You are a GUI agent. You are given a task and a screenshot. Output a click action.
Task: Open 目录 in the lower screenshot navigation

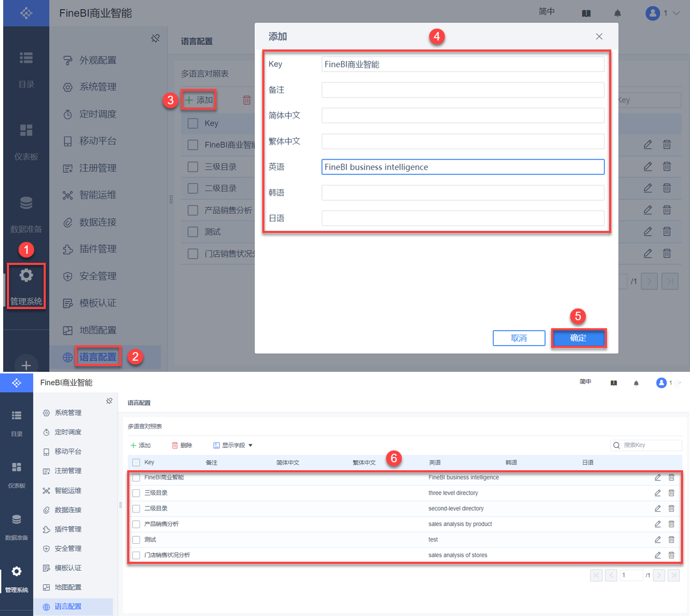click(x=17, y=423)
